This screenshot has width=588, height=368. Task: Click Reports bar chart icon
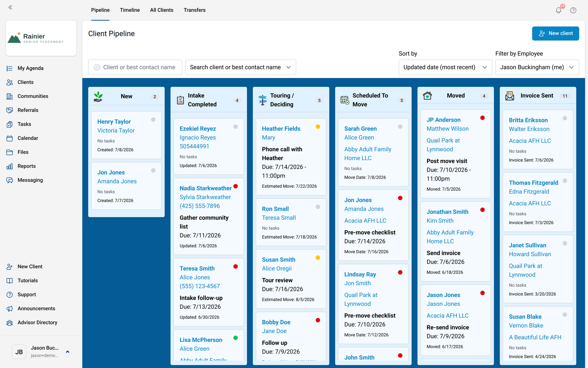click(9, 166)
